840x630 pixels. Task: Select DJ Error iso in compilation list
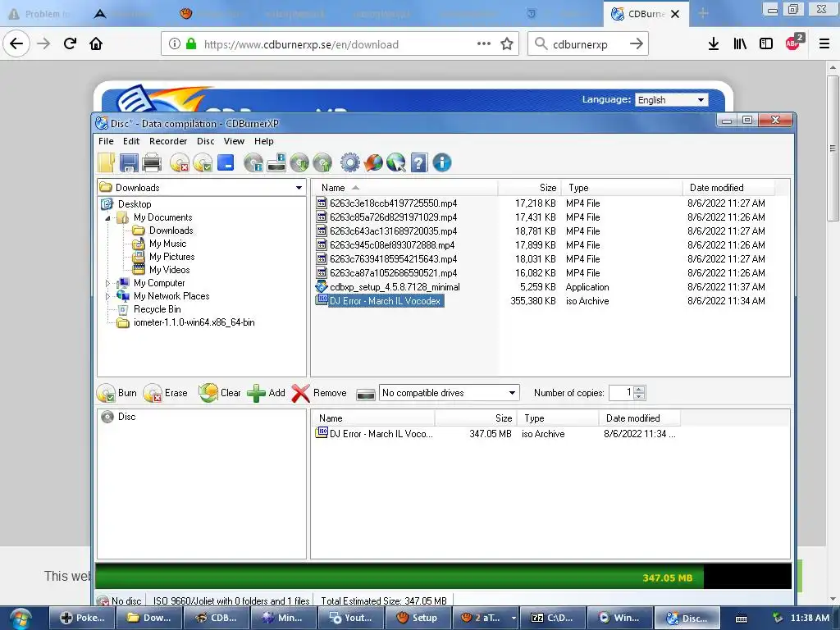pos(381,434)
